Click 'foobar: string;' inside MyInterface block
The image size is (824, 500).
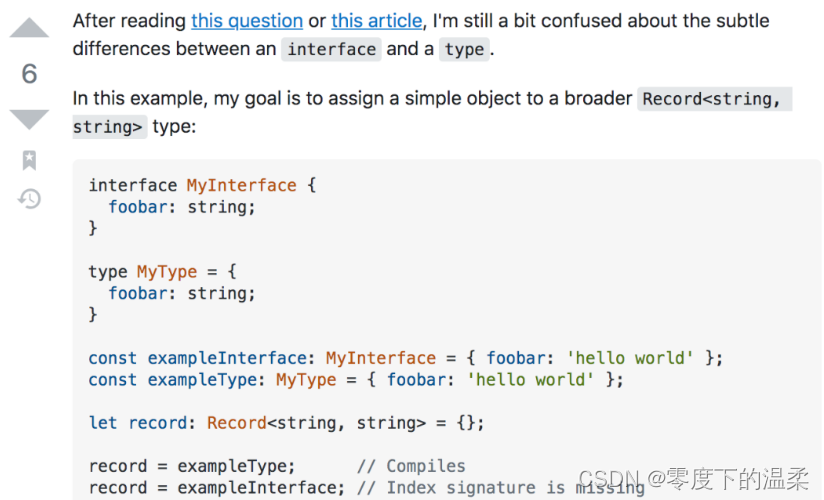coord(182,207)
